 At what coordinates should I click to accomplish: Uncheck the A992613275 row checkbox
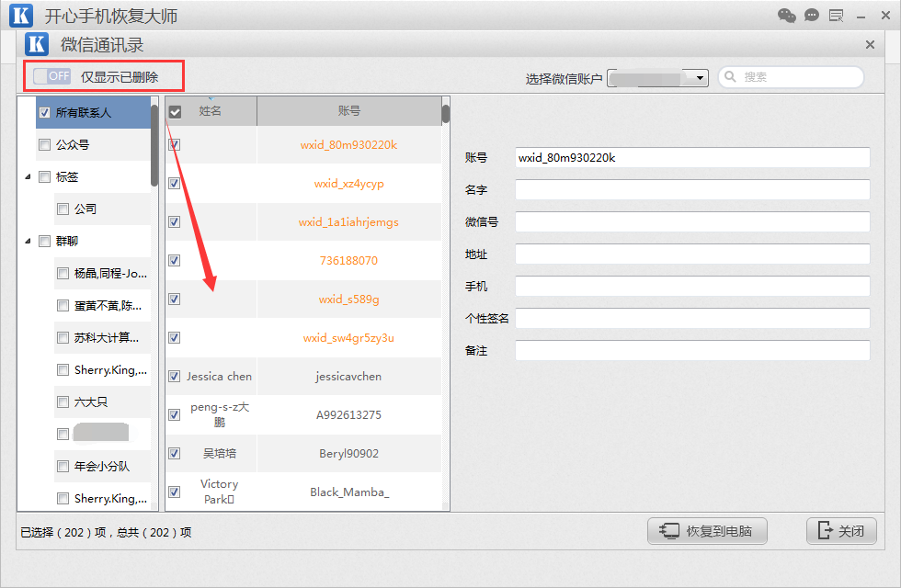pyautogui.click(x=174, y=414)
